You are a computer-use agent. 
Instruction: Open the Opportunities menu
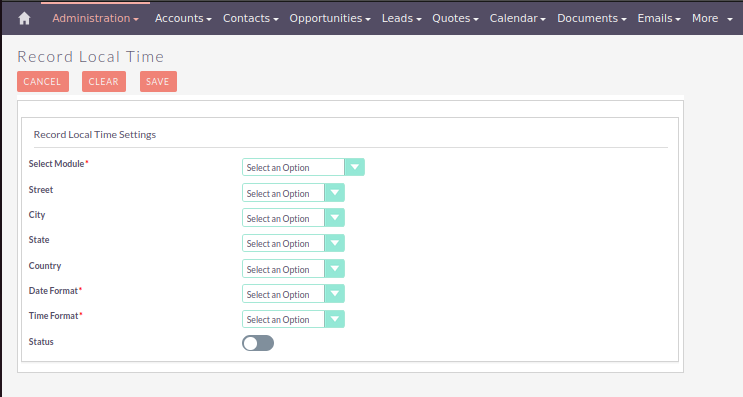(330, 18)
